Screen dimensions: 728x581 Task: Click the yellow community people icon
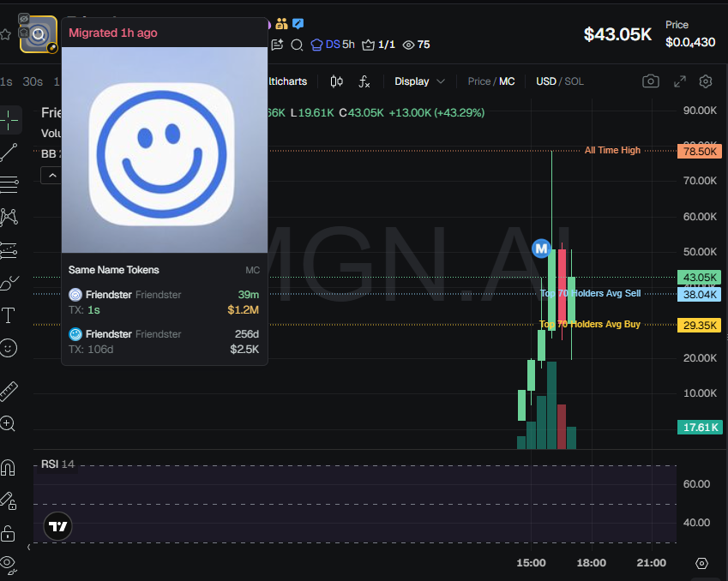point(281,23)
